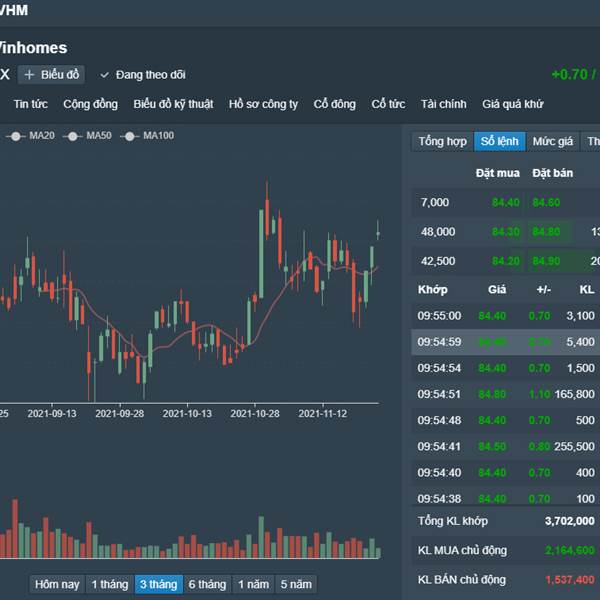This screenshot has height=600, width=600.
Task: Click the 7,000 bid volume
Action: tap(435, 202)
